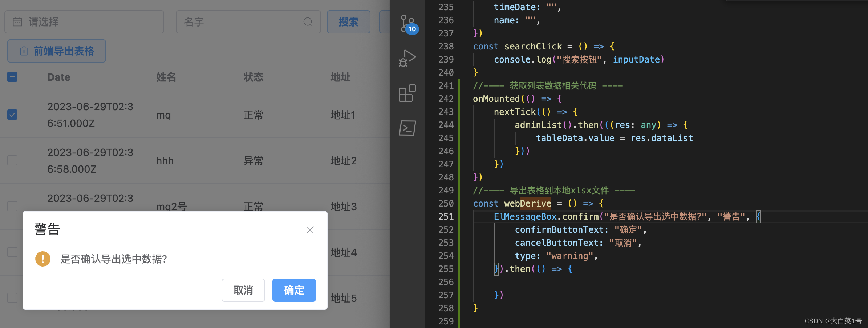Open the Source Control view in VS Code
Image resolution: width=868 pixels, height=328 pixels.
pyautogui.click(x=407, y=23)
